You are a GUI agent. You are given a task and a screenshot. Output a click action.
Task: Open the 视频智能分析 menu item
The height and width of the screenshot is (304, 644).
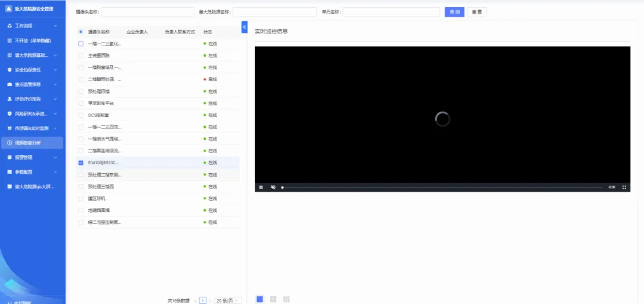coord(32,143)
